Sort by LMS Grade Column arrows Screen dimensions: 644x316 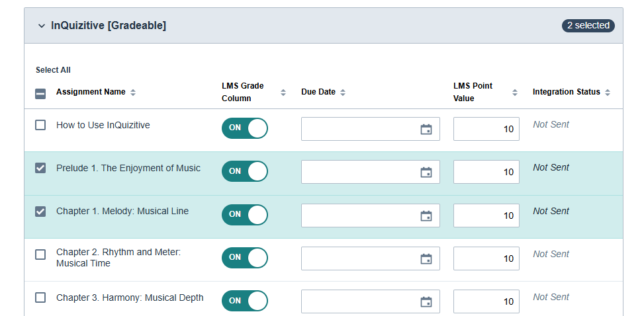click(283, 93)
